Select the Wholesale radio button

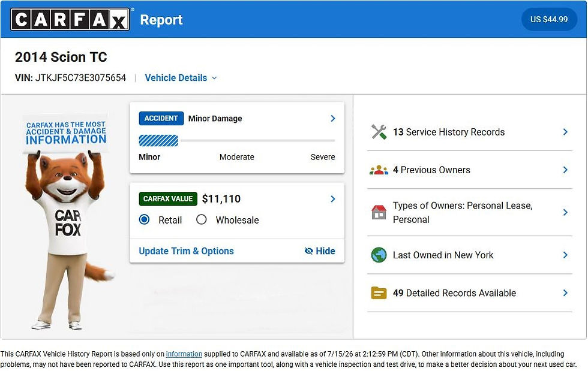(202, 219)
